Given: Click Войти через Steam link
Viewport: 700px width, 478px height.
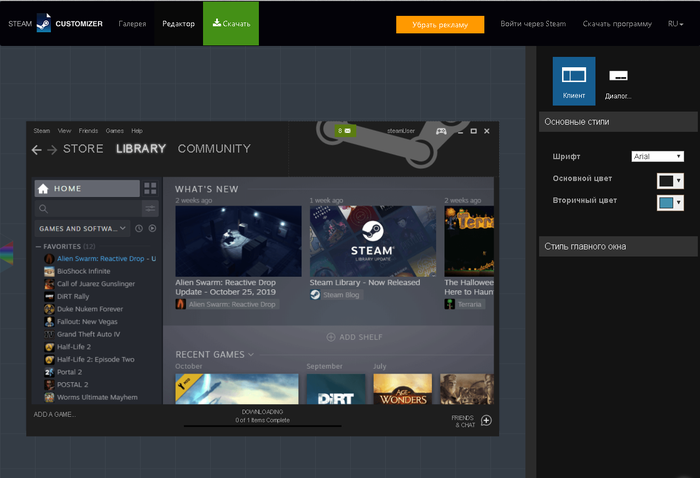Looking at the screenshot, I should click(533, 24).
